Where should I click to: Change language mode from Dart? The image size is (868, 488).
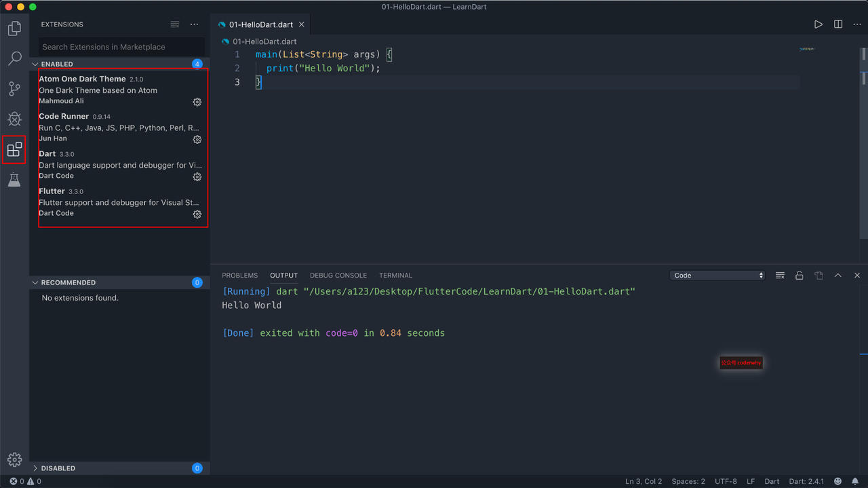[x=772, y=481]
